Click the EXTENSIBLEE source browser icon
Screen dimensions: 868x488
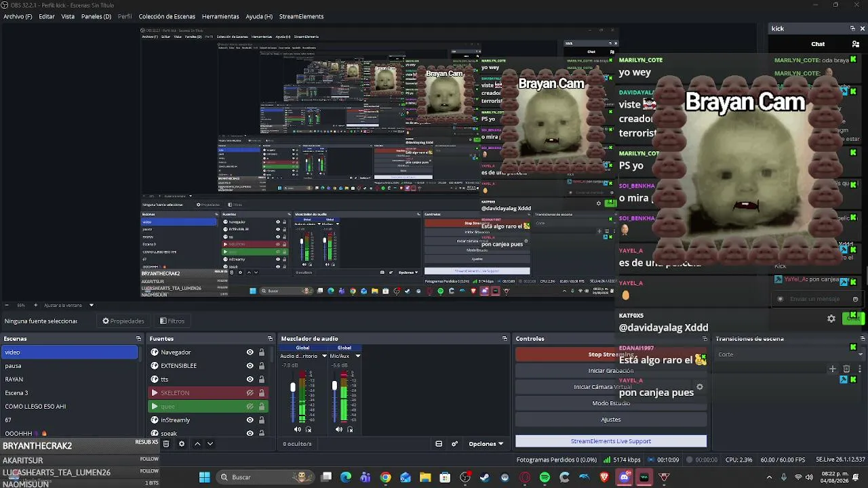tap(155, 366)
